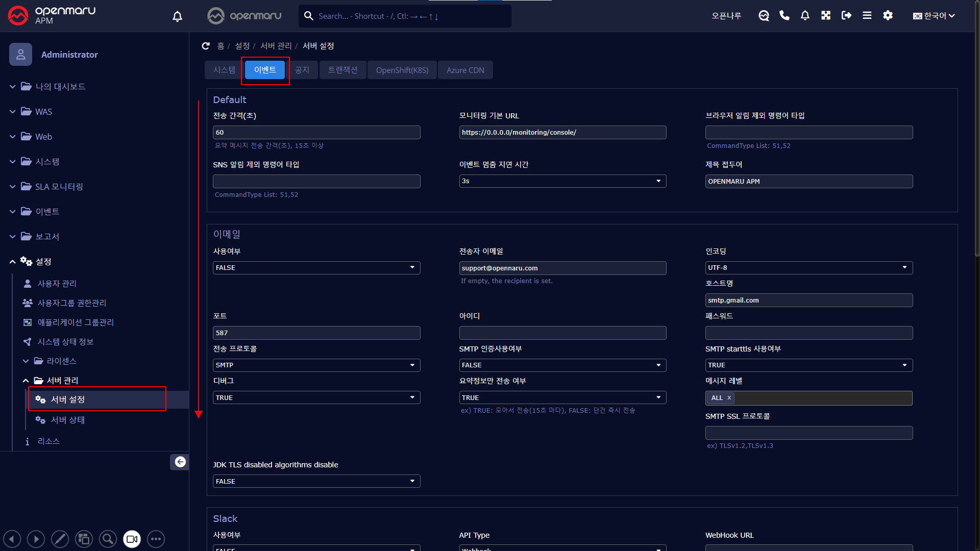This screenshot has width=980, height=551.
Task: Expand the WAS folder in the sidebar
Action: (43, 112)
